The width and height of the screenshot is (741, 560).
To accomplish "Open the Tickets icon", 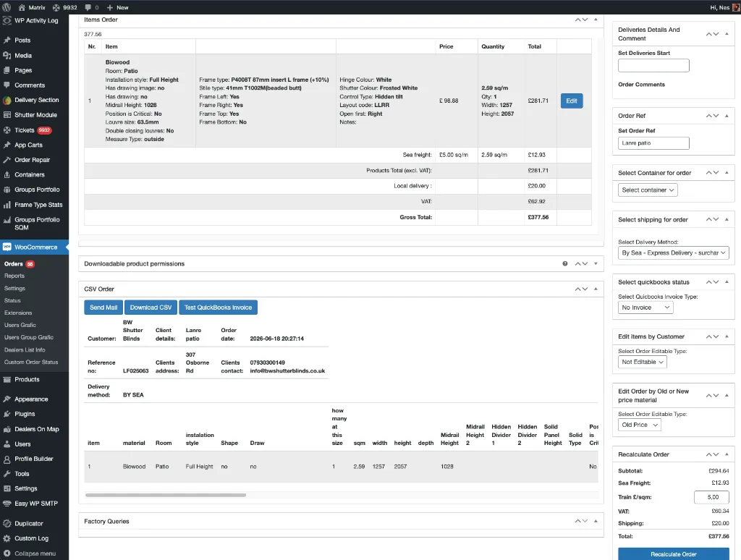I will point(7,130).
